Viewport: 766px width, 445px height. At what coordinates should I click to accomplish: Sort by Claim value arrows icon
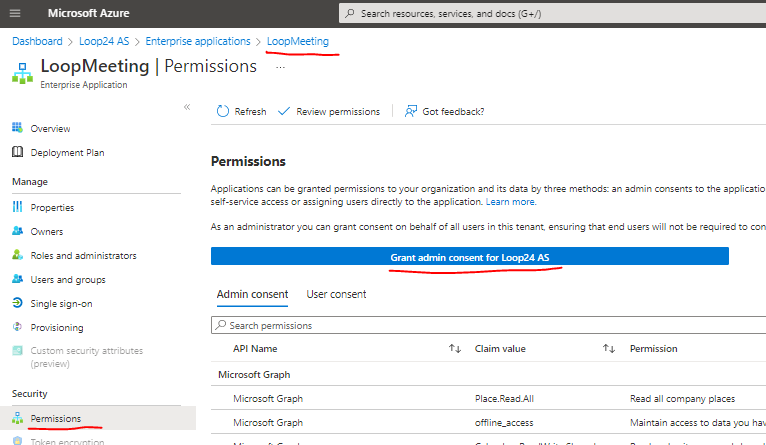coord(609,349)
